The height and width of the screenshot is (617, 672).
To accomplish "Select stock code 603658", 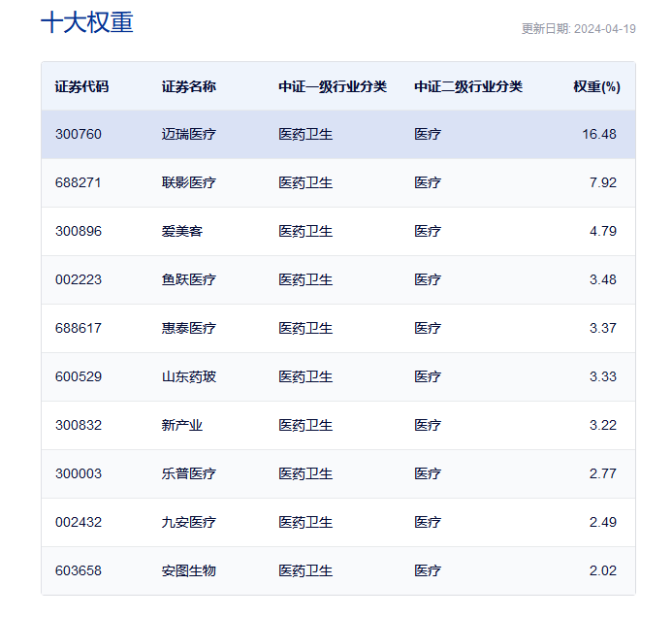I will click(79, 570).
